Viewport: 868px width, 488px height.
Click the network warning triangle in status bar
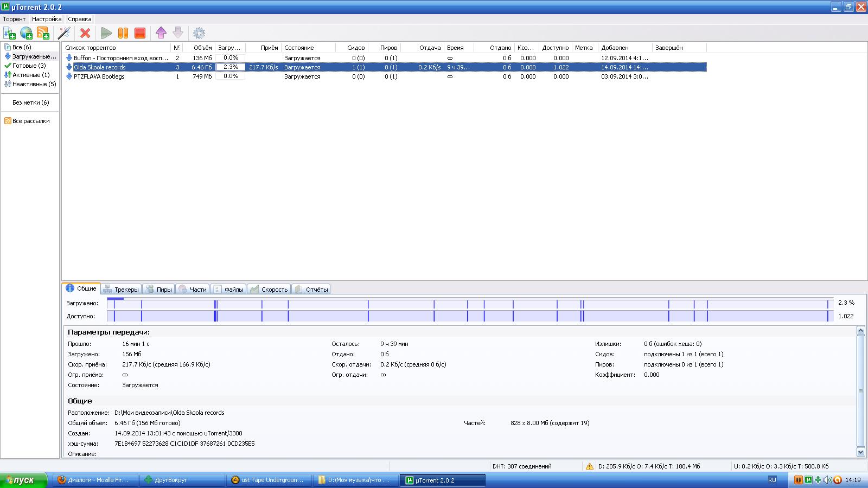click(589, 466)
